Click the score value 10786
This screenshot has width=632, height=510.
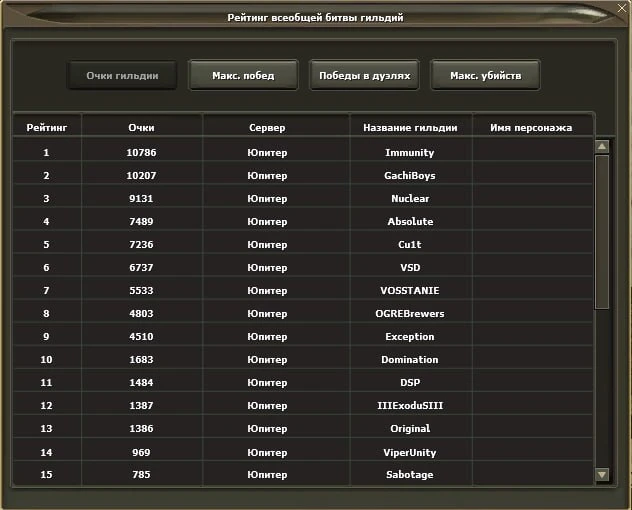tap(141, 152)
